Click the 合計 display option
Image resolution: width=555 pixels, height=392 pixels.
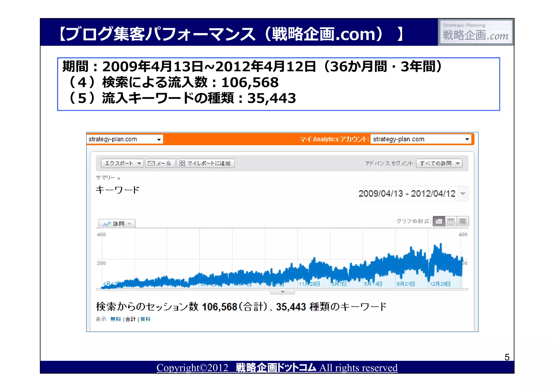click(x=130, y=319)
